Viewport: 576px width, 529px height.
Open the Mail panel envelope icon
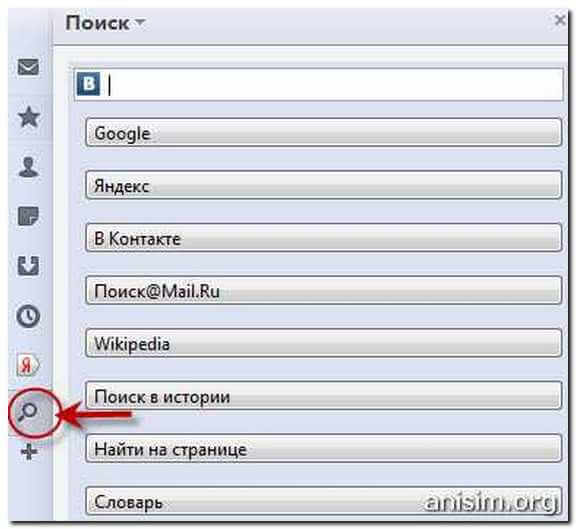click(28, 67)
